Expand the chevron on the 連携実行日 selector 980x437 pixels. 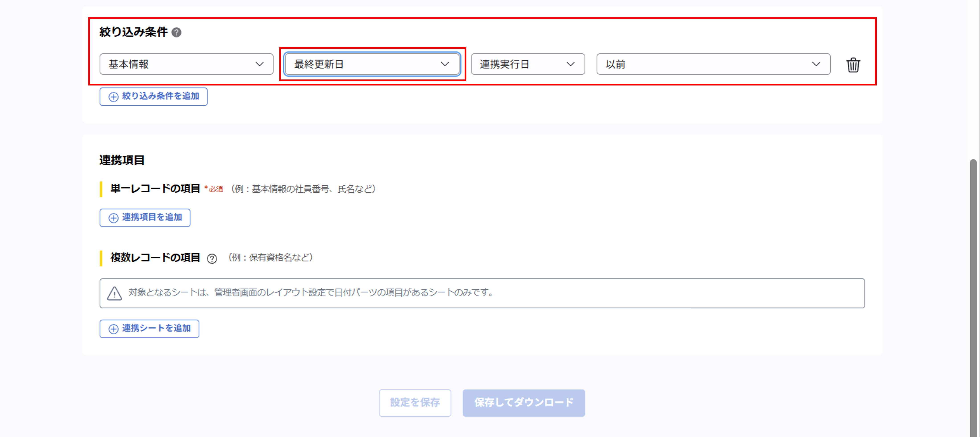click(571, 64)
